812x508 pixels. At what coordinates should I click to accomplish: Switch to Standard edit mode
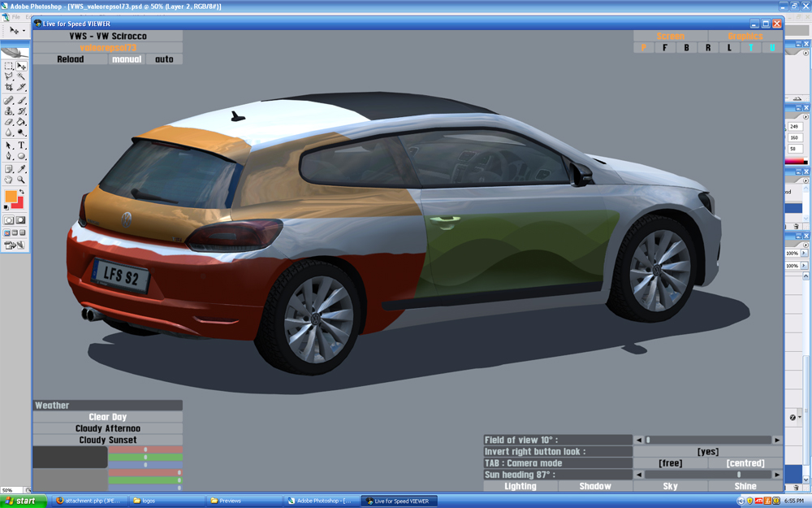(x=9, y=220)
